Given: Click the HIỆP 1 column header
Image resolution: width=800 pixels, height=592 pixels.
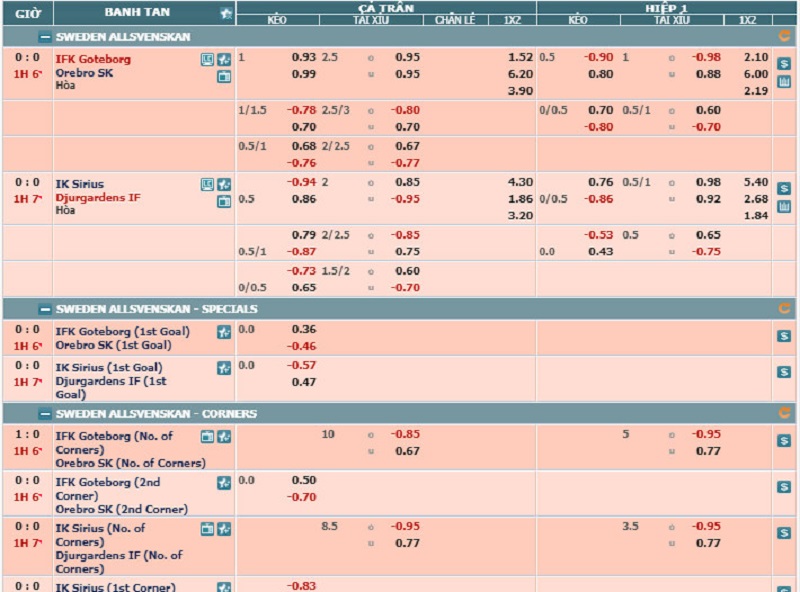Looking at the screenshot, I should tap(666, 7).
